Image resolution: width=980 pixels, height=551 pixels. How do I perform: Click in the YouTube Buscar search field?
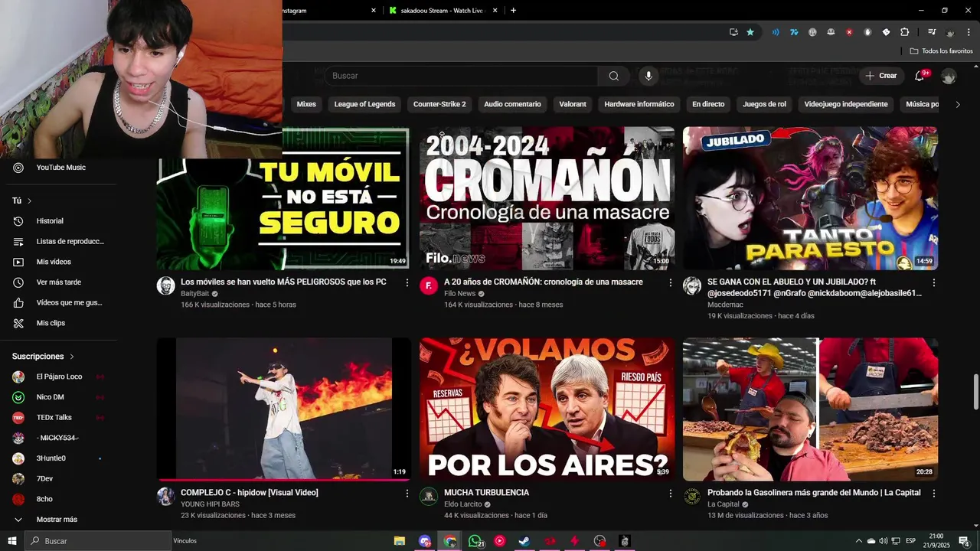(462, 76)
